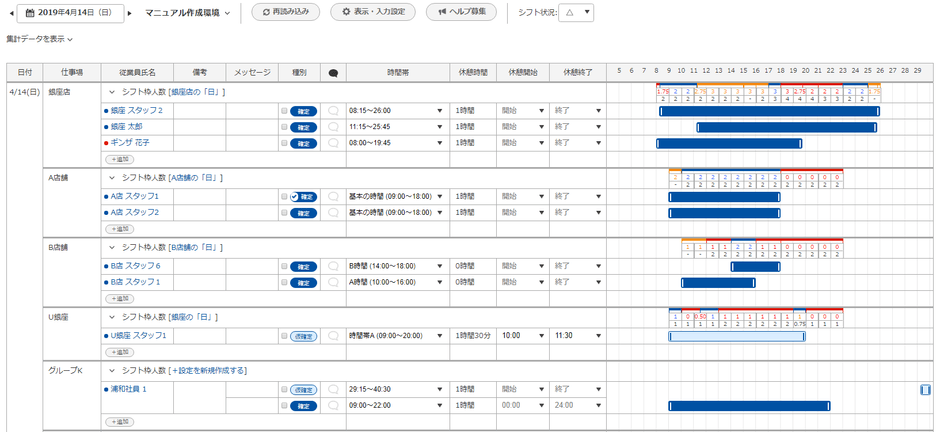Image resolution: width=940 pixels, height=432 pixels.
Task: Open comment bubble for U銀座 スタッフ1
Action: click(333, 336)
